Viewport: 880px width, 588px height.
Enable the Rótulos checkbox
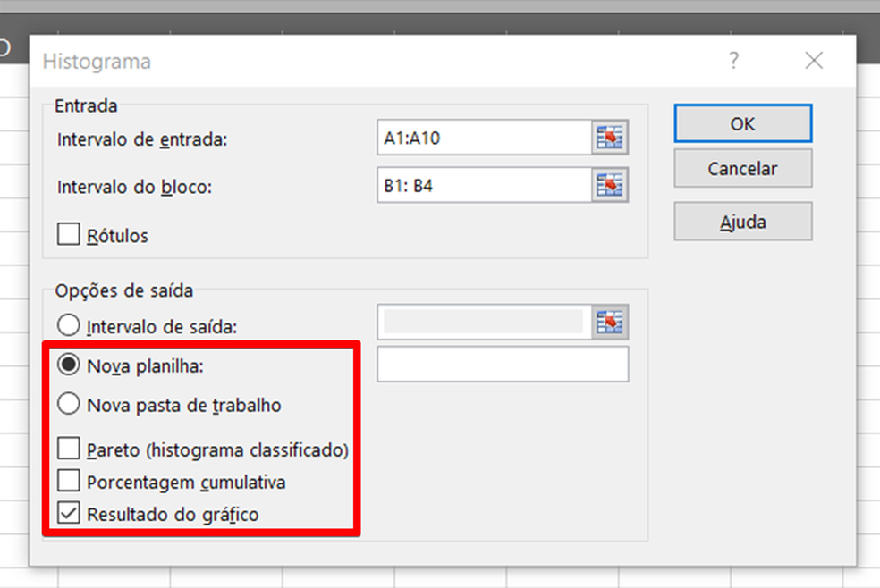coord(68,235)
